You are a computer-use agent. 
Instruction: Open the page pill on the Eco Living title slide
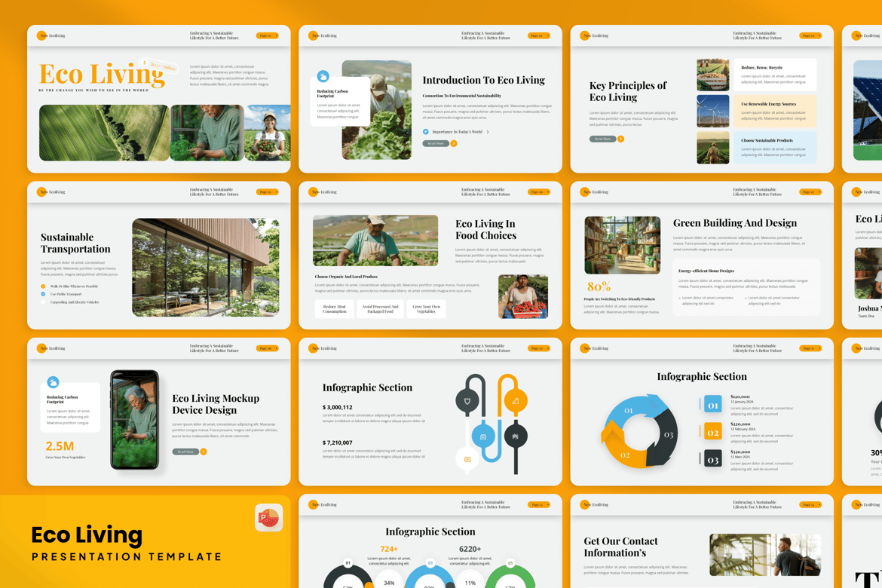(268, 35)
